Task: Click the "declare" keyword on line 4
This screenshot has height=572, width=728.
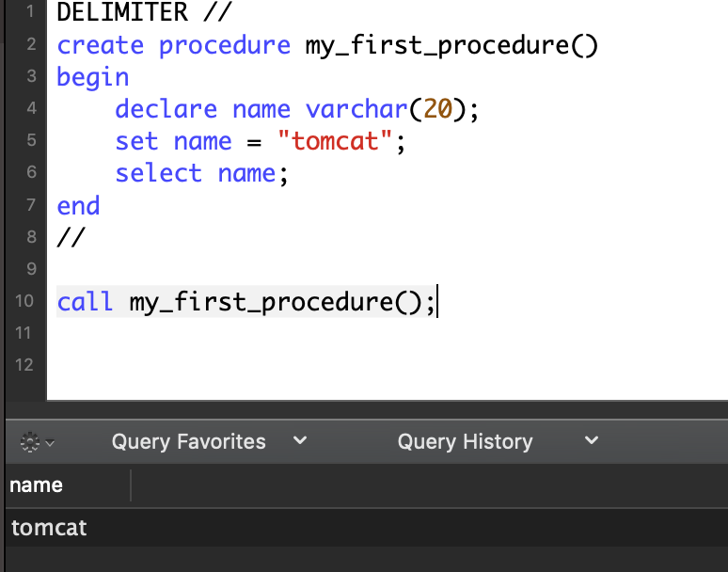Action: [166, 109]
